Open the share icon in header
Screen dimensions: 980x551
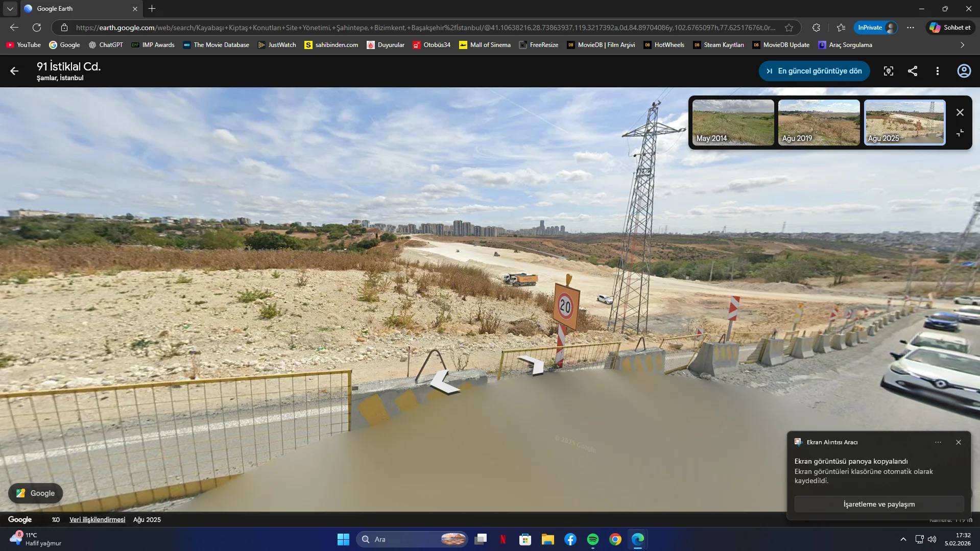click(x=913, y=71)
